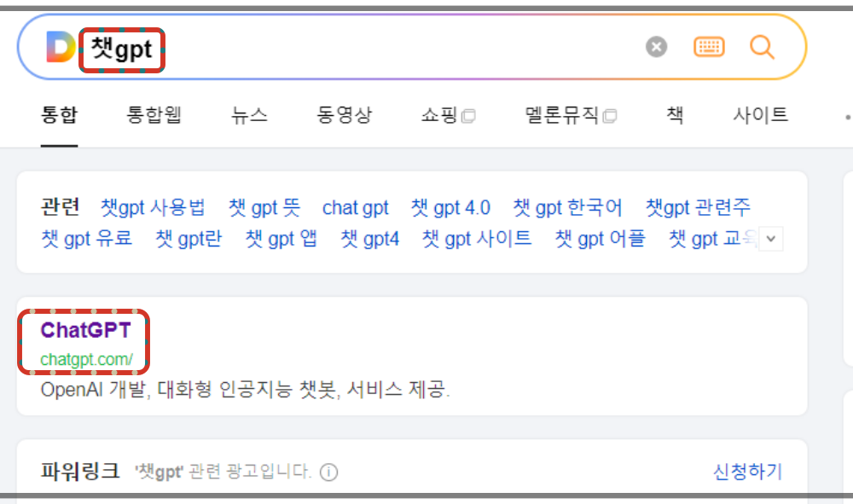This screenshot has width=853, height=504.
Task: Open the 책 search category
Action: 674,115
